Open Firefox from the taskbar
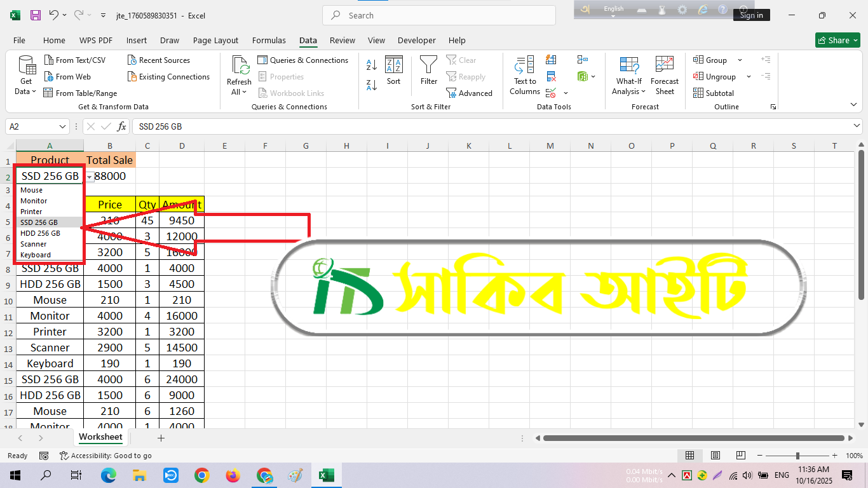 233,475
